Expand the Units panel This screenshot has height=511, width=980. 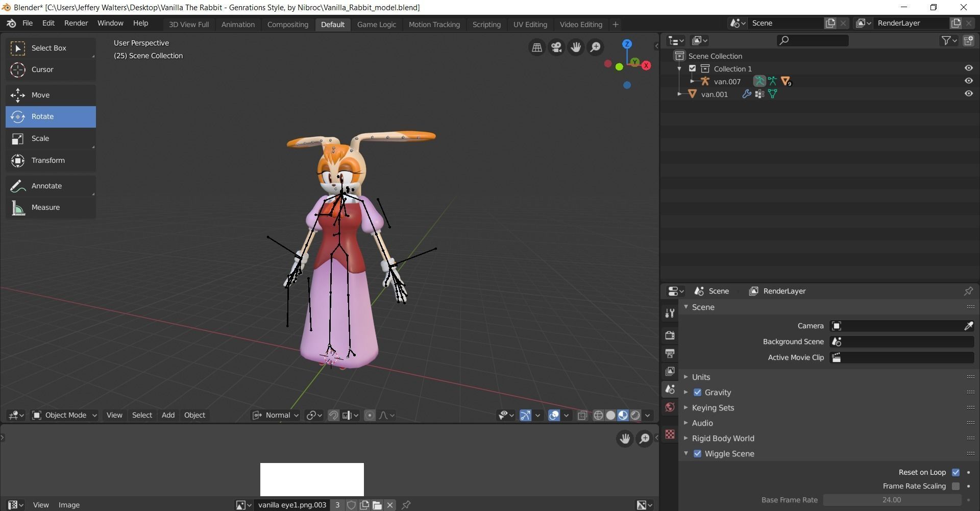tap(701, 377)
